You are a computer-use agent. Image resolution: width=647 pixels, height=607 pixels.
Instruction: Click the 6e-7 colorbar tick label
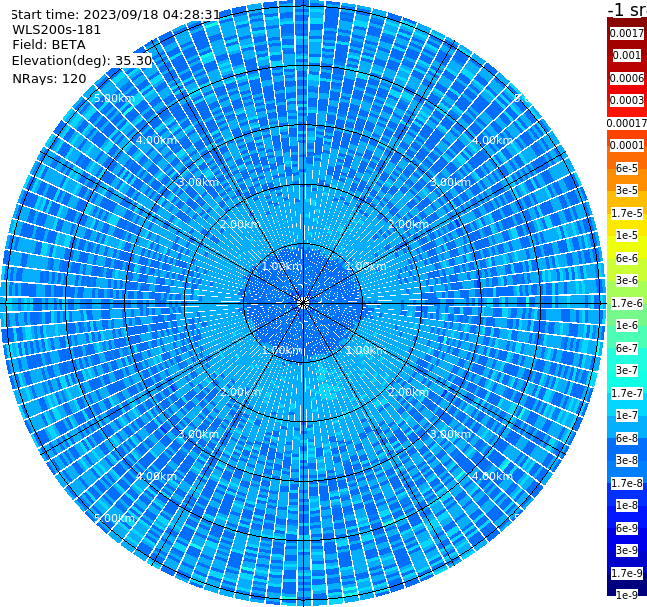[x=627, y=348]
